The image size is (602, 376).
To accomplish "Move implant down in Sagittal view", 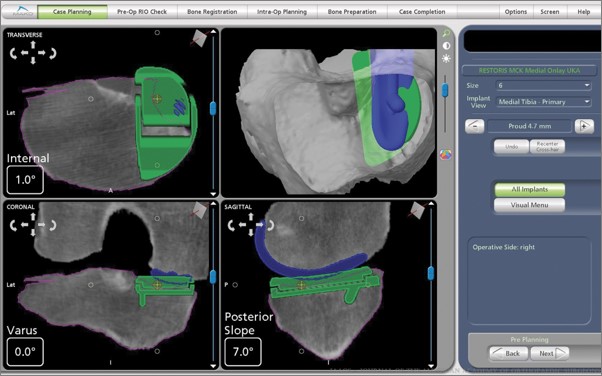I will [x=251, y=232].
